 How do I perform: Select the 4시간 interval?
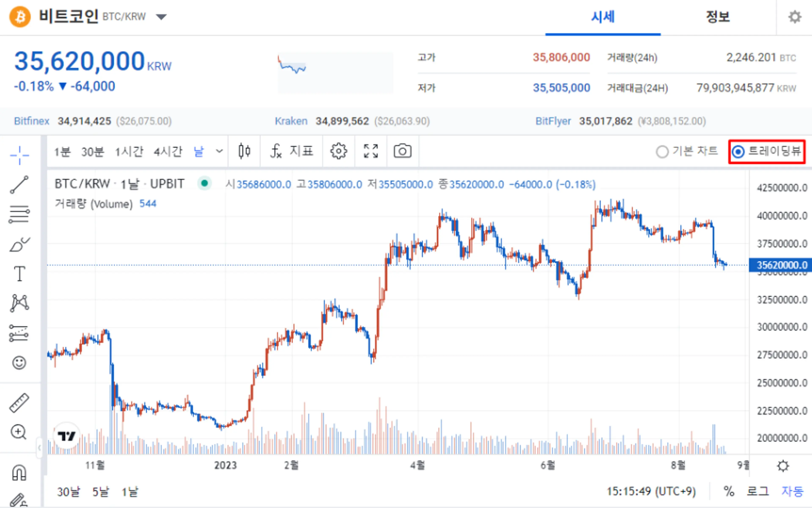pos(168,152)
